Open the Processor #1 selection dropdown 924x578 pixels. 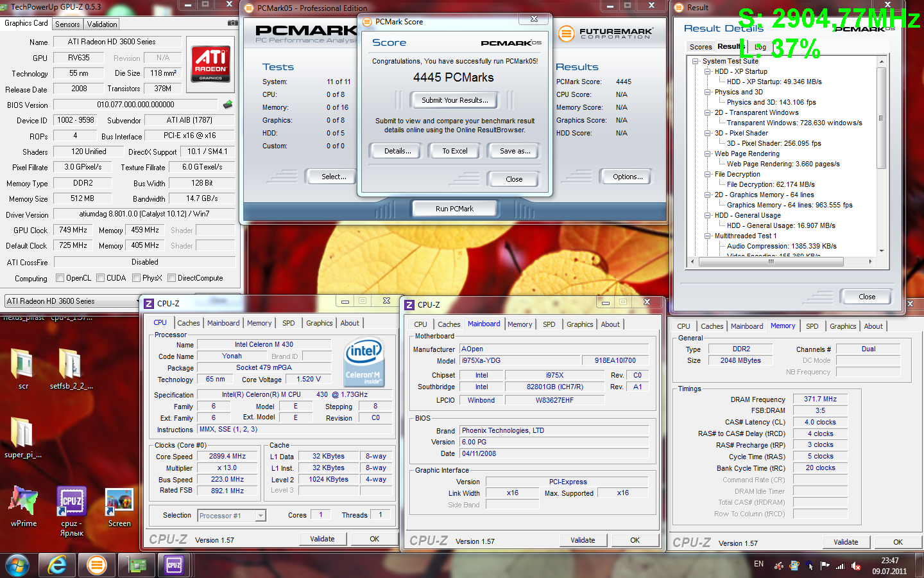(232, 516)
